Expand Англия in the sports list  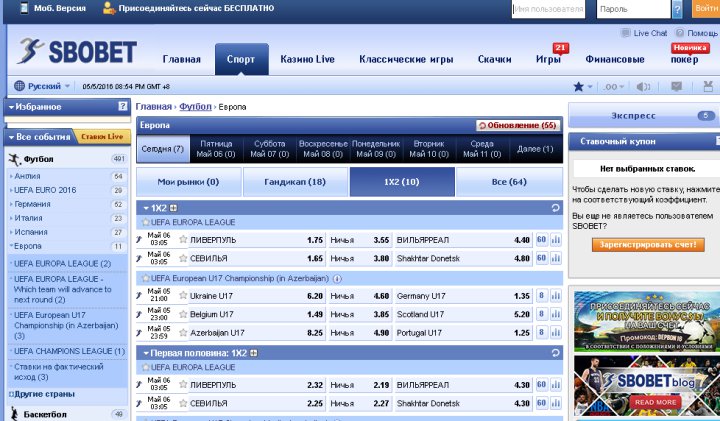tap(27, 176)
